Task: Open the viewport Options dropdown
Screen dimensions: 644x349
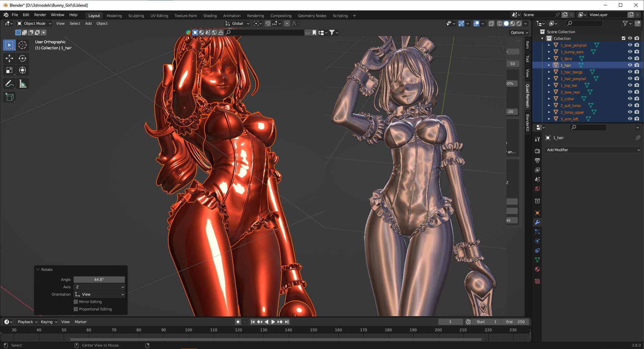Action: [x=519, y=33]
